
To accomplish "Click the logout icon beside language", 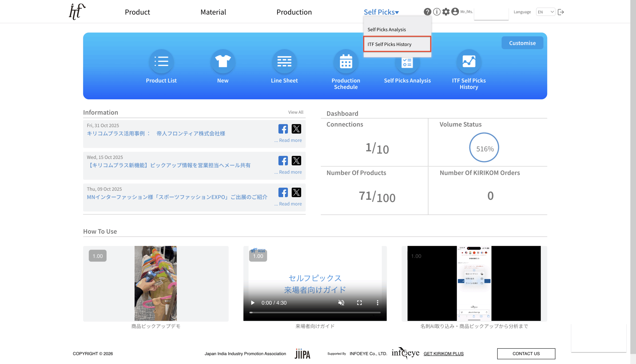I will (561, 12).
